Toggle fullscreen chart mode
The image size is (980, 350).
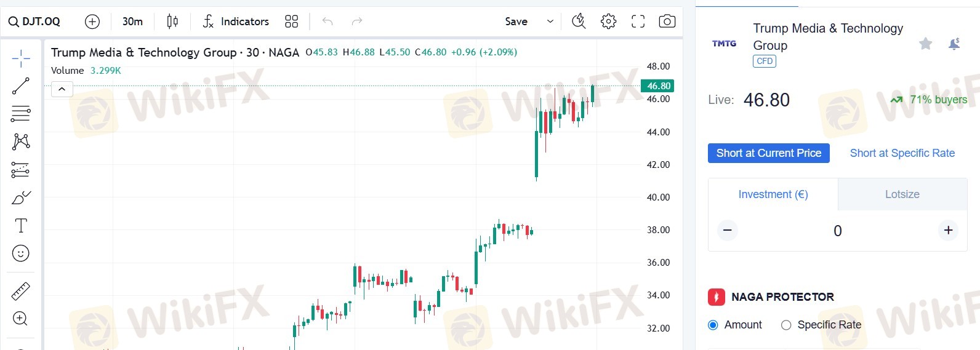(638, 22)
